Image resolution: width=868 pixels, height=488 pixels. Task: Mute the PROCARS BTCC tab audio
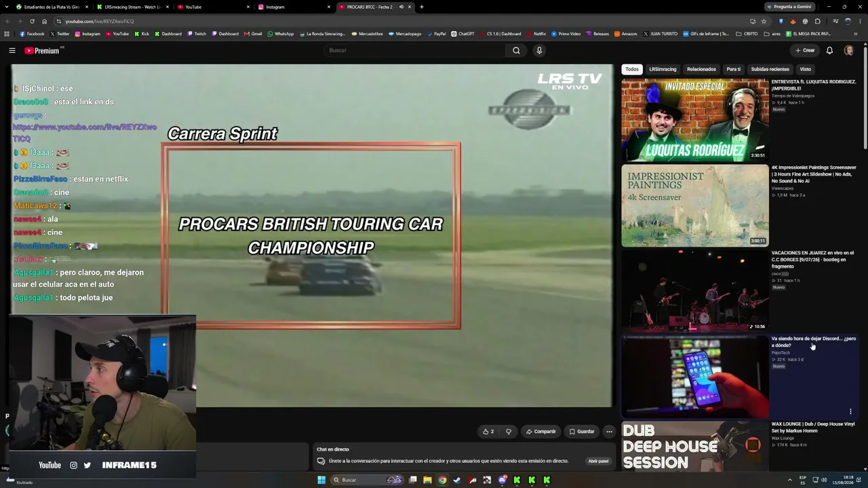click(x=401, y=7)
